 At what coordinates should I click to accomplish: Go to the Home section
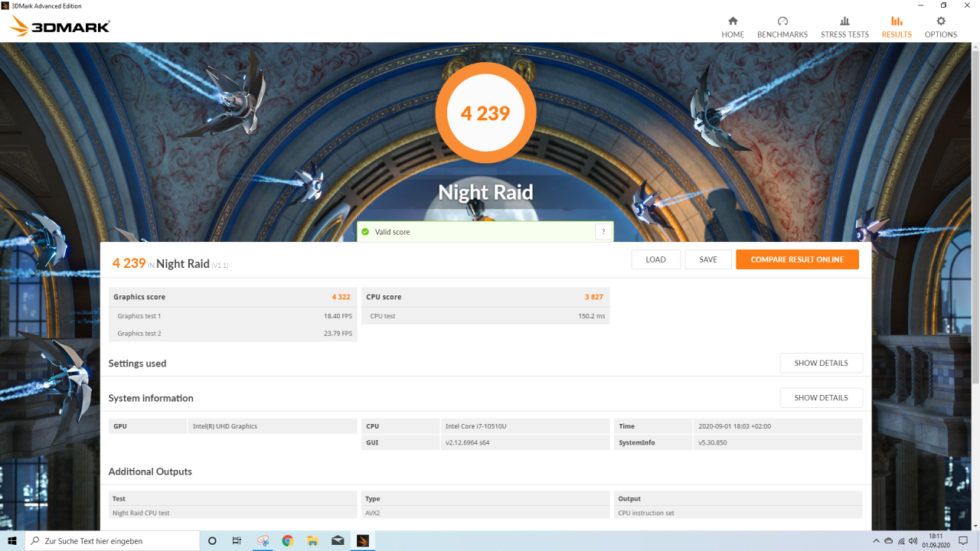(x=733, y=27)
